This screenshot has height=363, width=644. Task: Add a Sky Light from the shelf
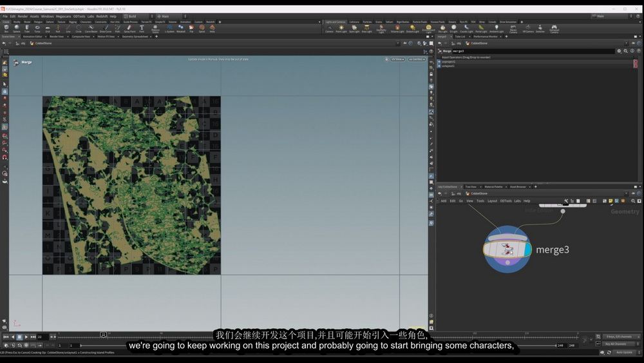(x=443, y=28)
